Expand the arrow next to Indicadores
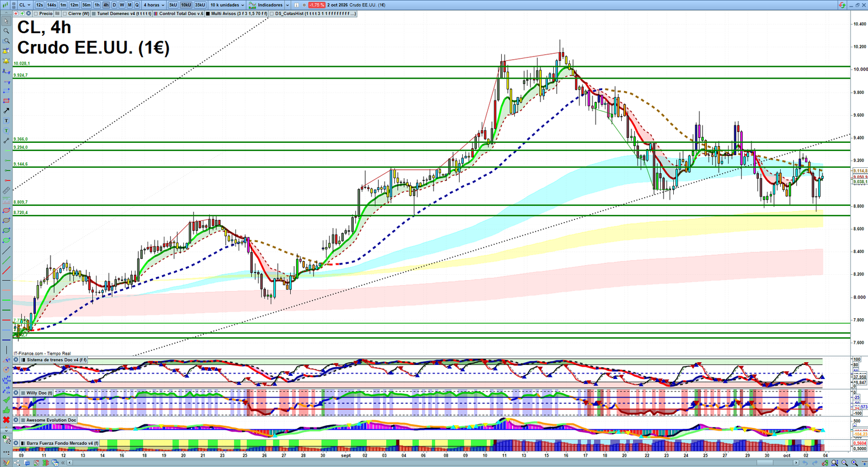Screen dimensions: 868x467 (286, 5)
